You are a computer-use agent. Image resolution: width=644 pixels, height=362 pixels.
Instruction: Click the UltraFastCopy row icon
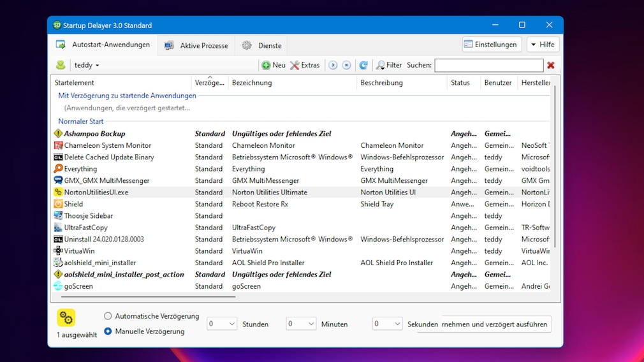(58, 228)
